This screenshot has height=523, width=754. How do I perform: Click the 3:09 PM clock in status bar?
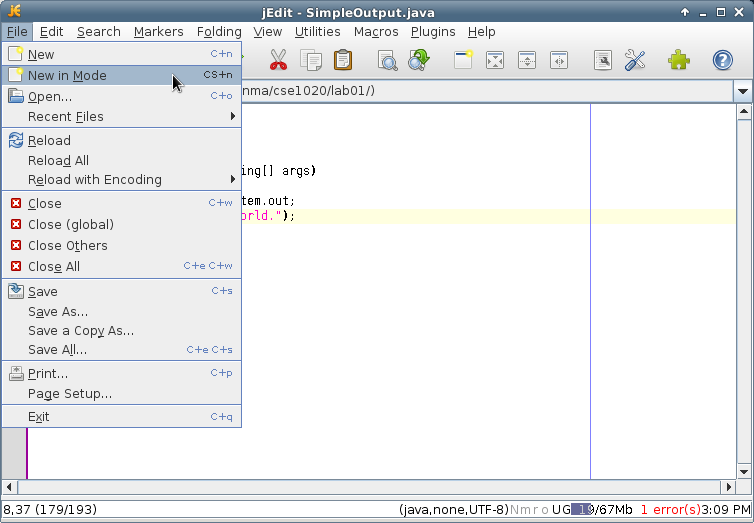726,510
